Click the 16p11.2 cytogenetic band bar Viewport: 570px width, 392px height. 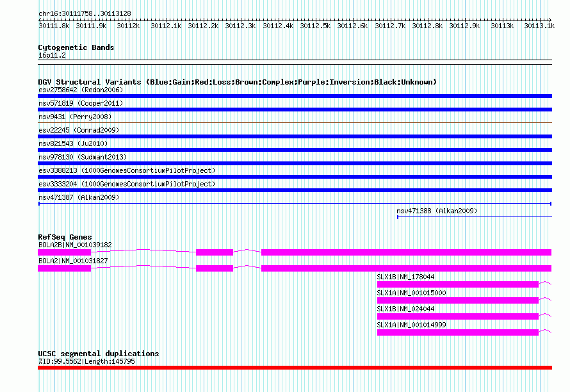[x=295, y=62]
